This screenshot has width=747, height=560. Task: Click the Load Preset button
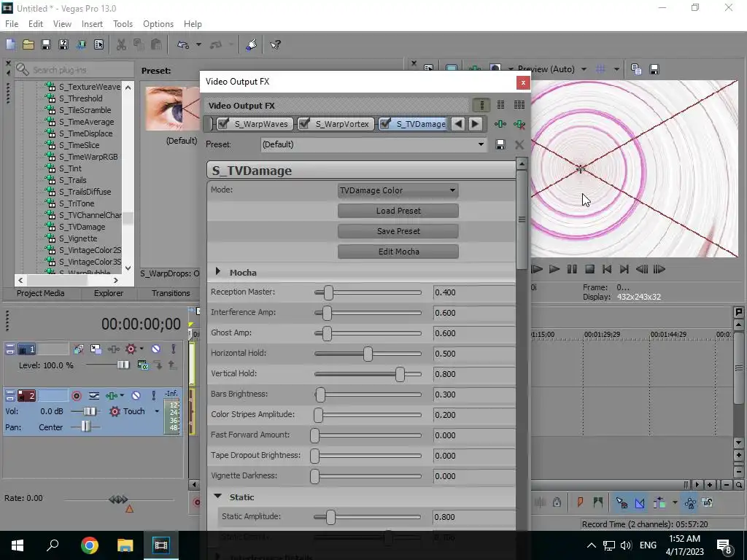tap(398, 211)
